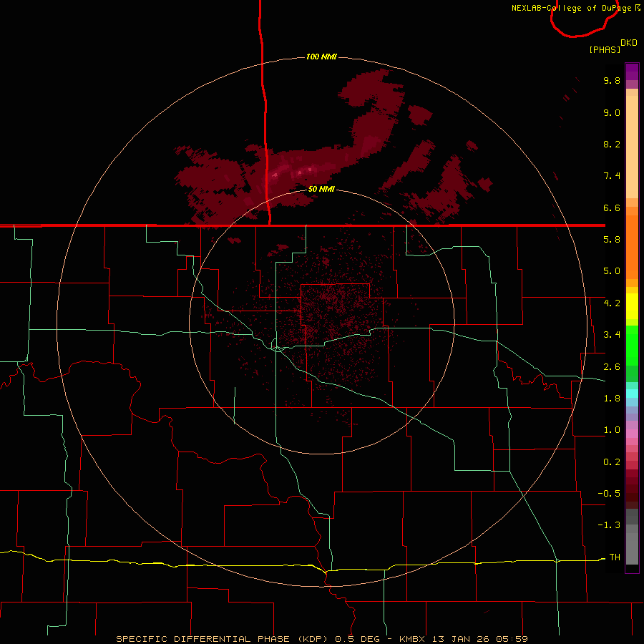
Task: Click the 5.0 value on color scale
Action: coord(612,271)
